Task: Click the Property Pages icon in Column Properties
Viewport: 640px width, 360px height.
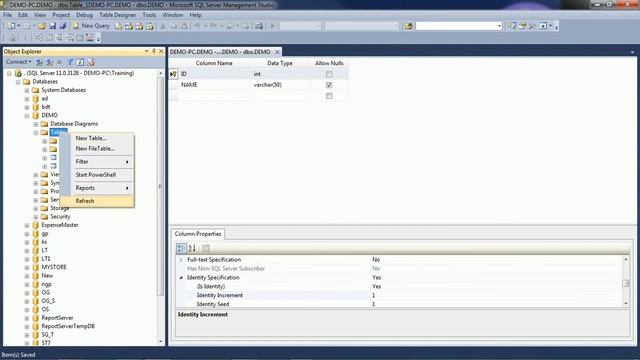Action: click(x=206, y=248)
